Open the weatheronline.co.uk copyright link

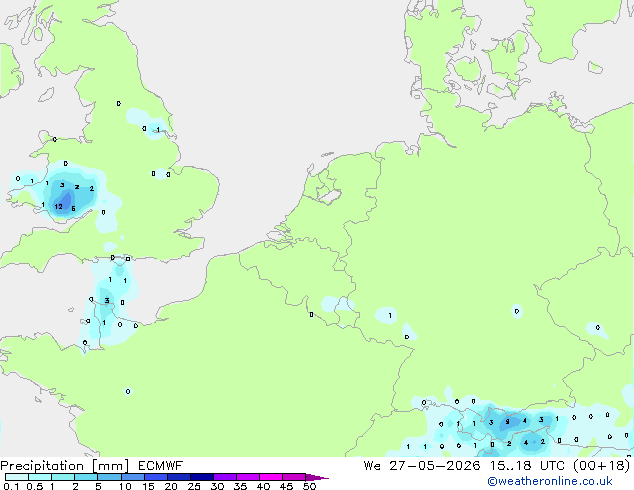coord(550,481)
